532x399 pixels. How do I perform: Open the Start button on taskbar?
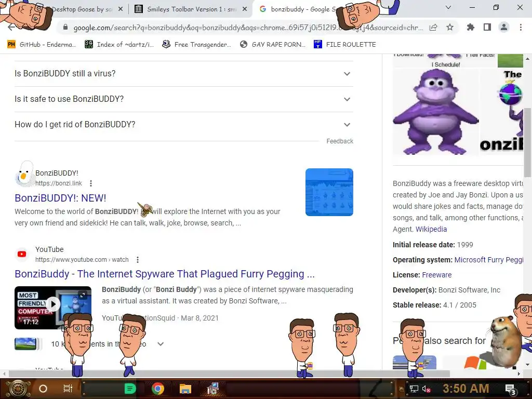coord(18,389)
